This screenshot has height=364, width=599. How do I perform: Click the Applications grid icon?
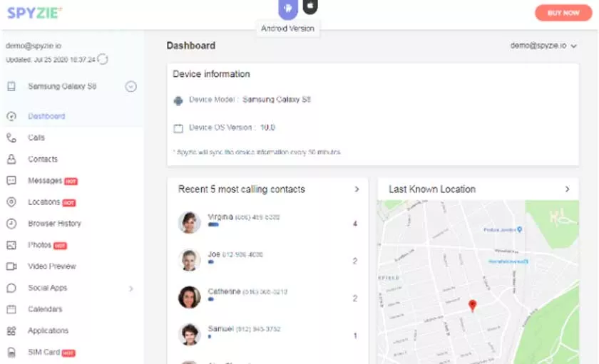(11, 331)
